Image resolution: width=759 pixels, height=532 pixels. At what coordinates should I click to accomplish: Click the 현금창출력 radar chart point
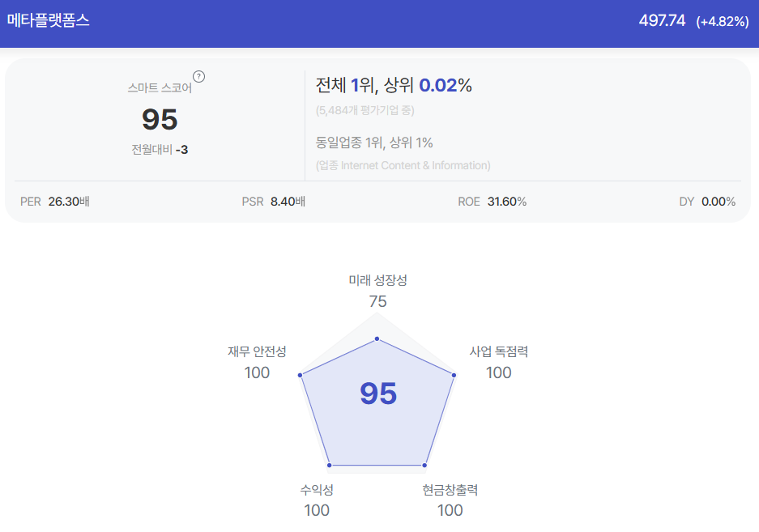click(x=424, y=466)
